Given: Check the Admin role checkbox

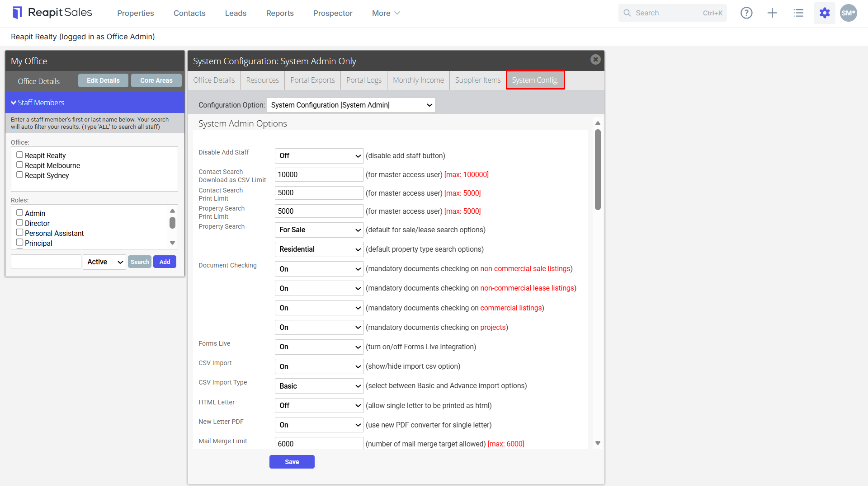Looking at the screenshot, I should coord(19,213).
